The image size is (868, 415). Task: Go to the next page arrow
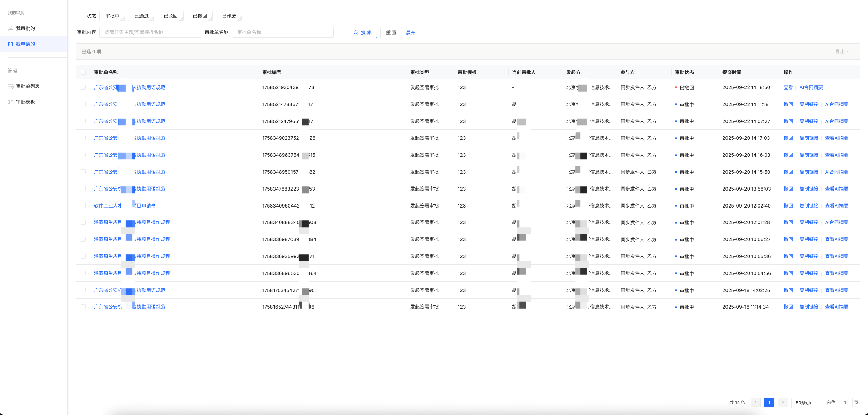pos(782,402)
